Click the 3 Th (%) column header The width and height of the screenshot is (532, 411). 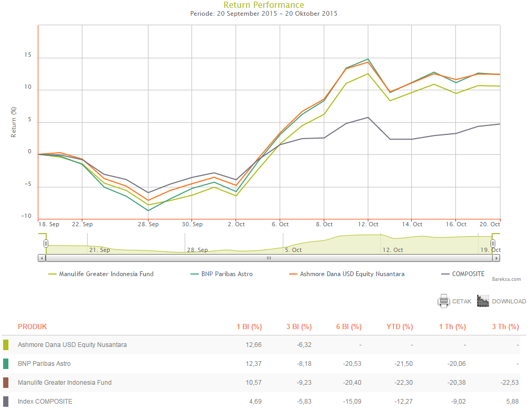[x=505, y=326]
